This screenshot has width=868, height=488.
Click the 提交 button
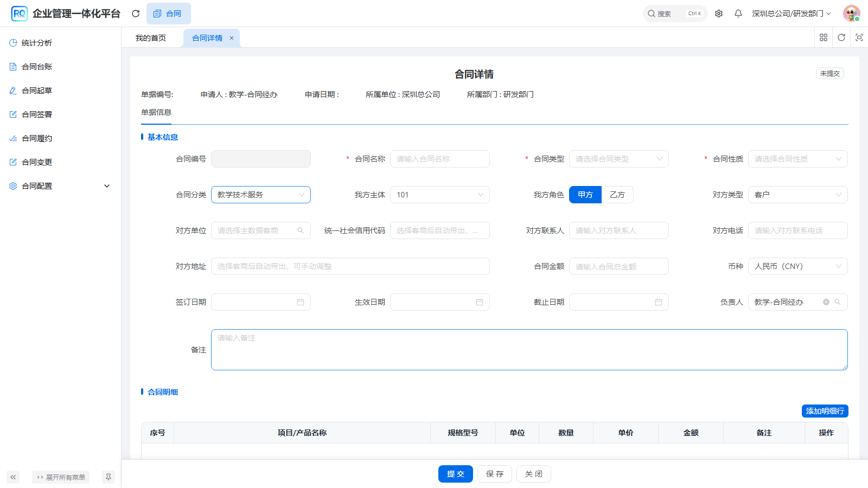pyautogui.click(x=456, y=474)
